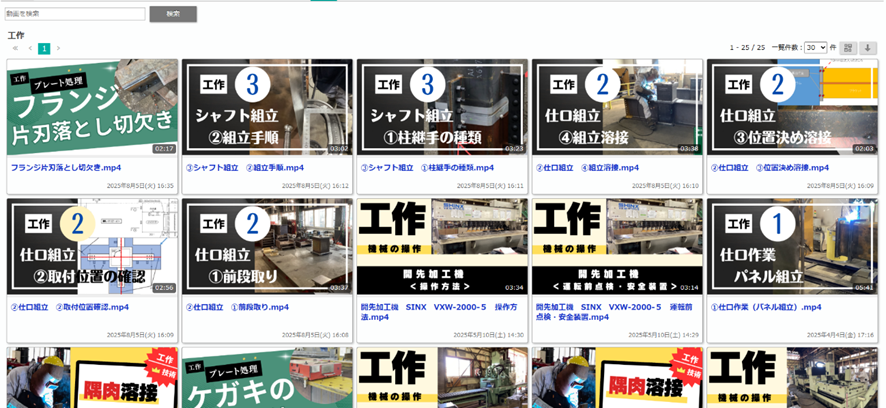Open the ケガキ プレート処理 video thumbnail

coord(266,378)
